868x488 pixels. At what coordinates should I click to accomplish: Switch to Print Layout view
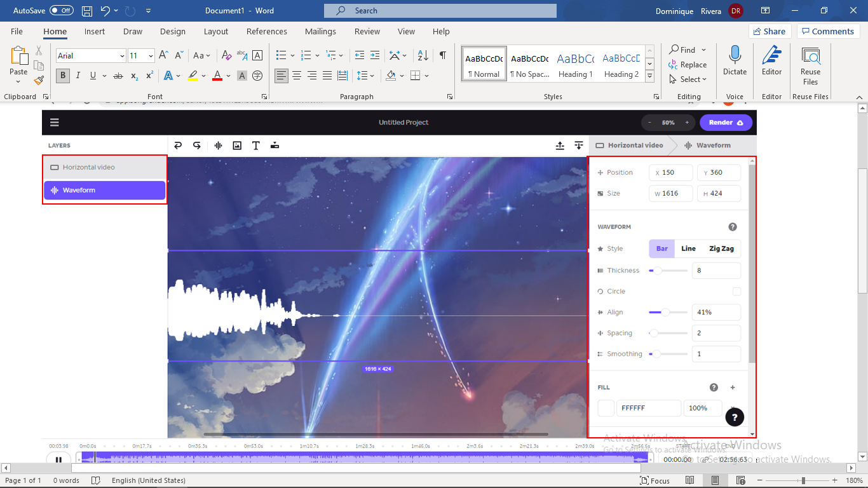[715, 480]
